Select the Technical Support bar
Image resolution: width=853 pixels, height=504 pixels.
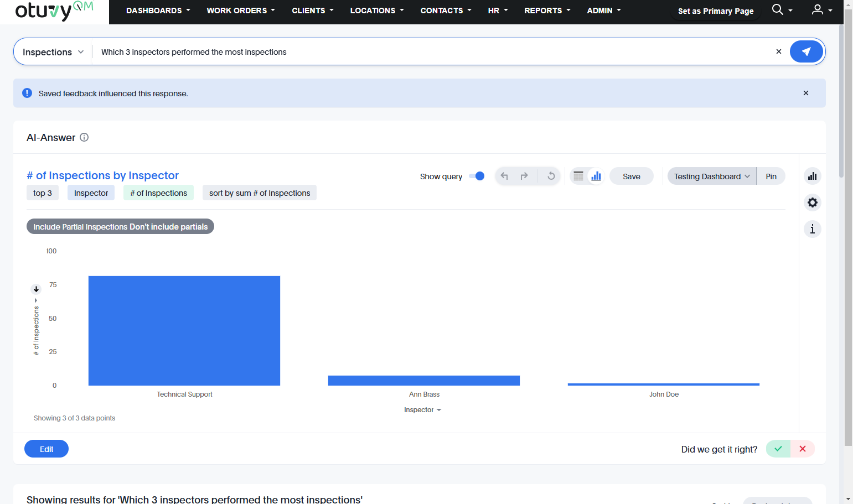pyautogui.click(x=184, y=331)
